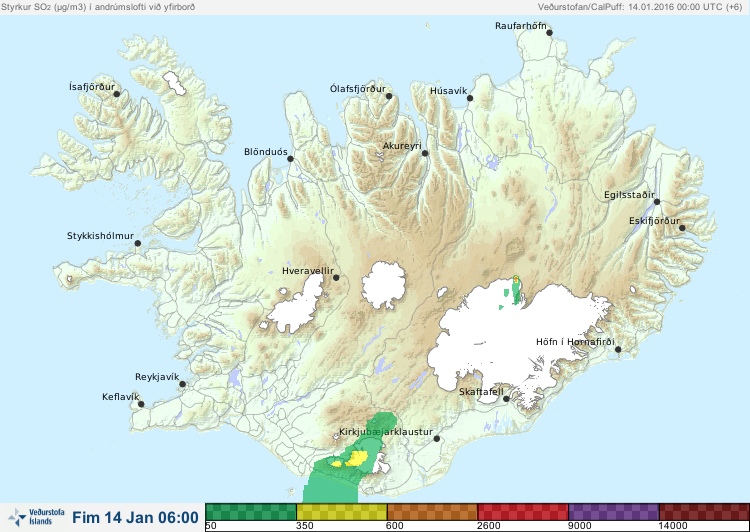
Task: Click the yellow SO2 plume patch near the south coast
Action: coord(357,458)
